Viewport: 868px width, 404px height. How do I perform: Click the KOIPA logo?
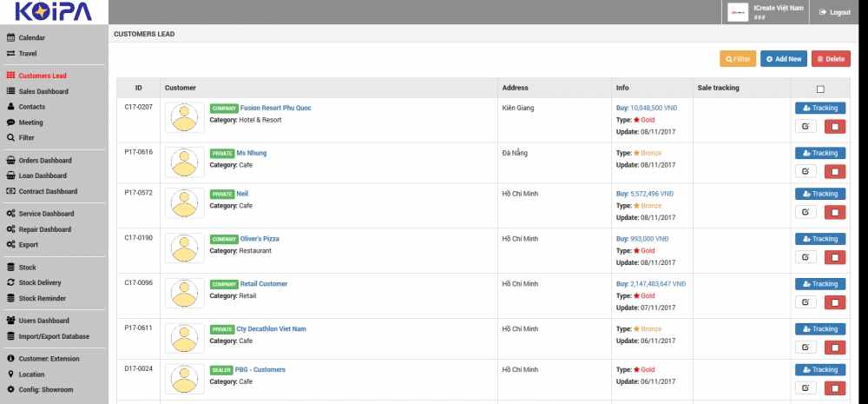pyautogui.click(x=53, y=11)
